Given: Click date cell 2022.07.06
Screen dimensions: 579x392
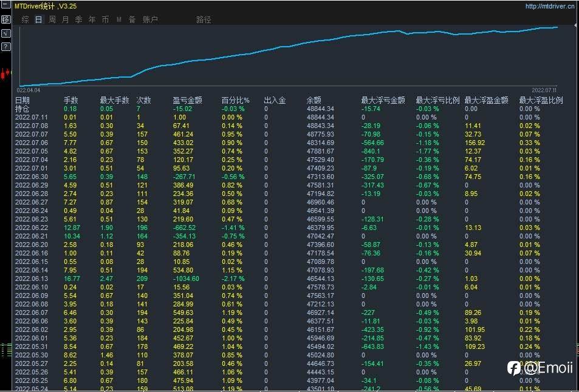Looking at the screenshot, I should [x=32, y=143].
